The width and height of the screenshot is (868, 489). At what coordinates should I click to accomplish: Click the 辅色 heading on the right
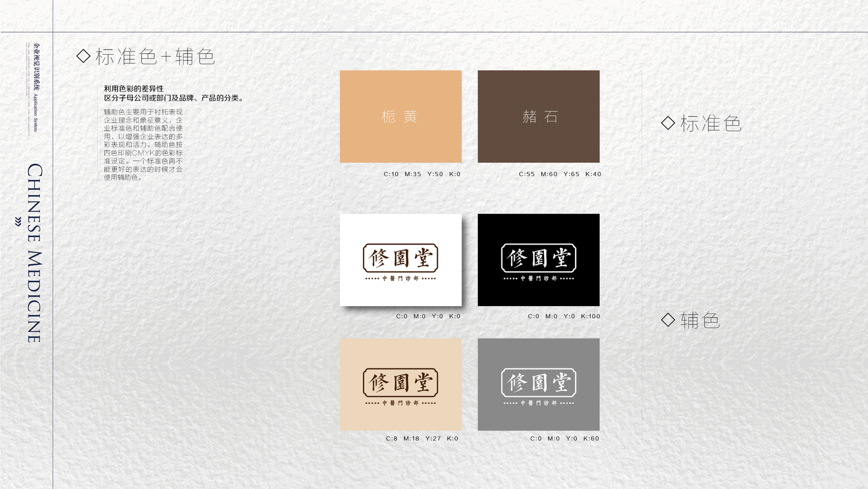[x=700, y=319]
